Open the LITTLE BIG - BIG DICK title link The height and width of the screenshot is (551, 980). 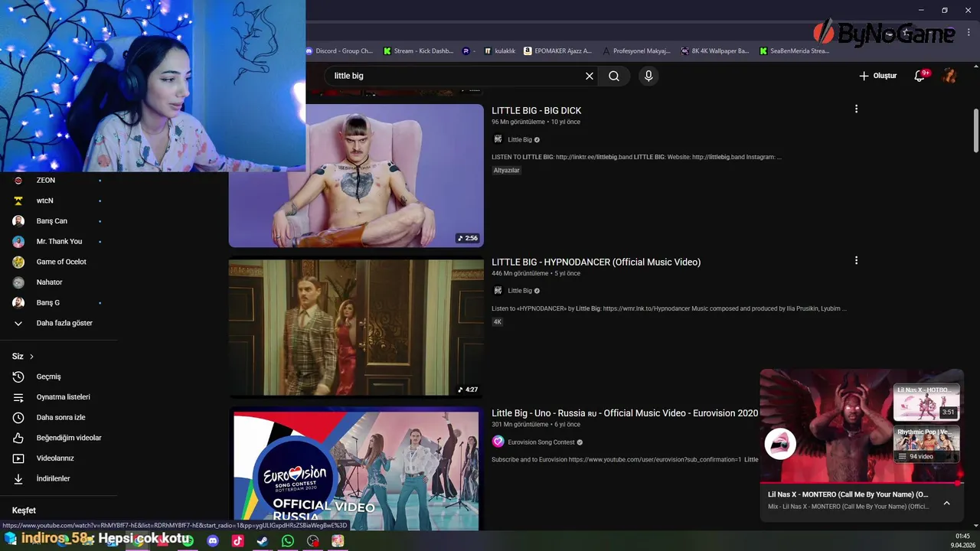pyautogui.click(x=537, y=111)
